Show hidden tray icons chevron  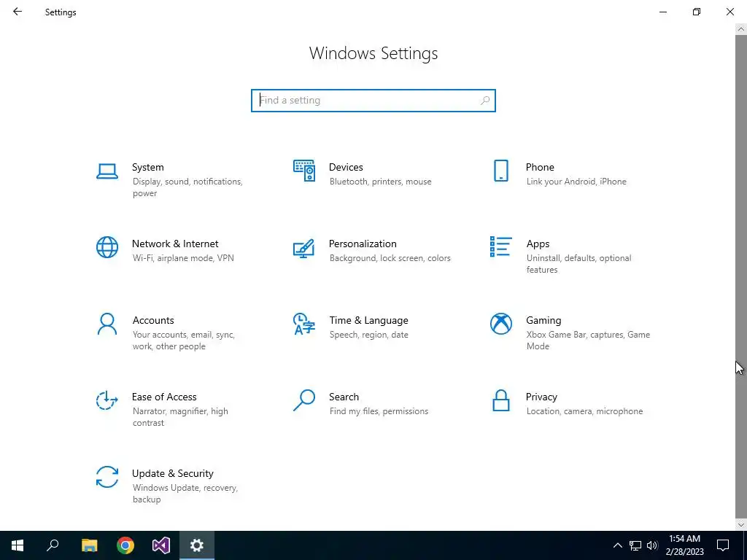(x=617, y=545)
